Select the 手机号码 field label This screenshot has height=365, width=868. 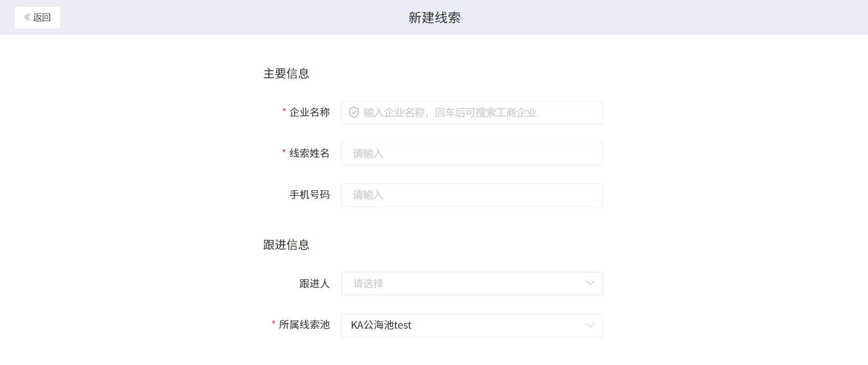310,195
